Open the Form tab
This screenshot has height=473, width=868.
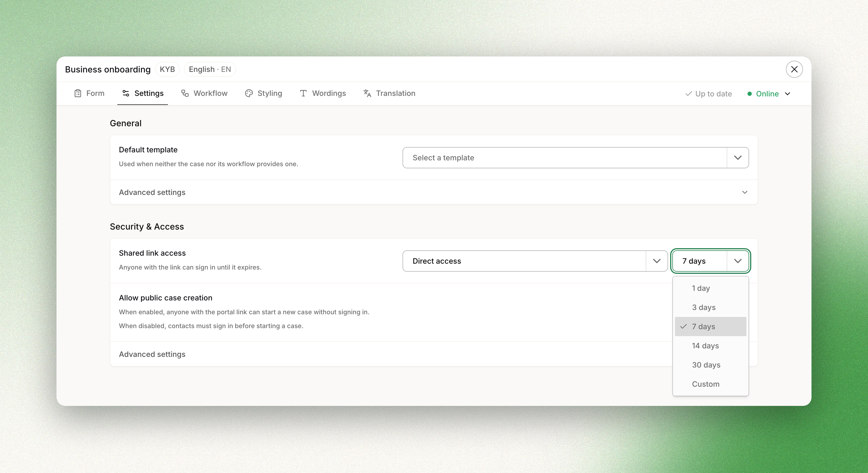point(89,93)
